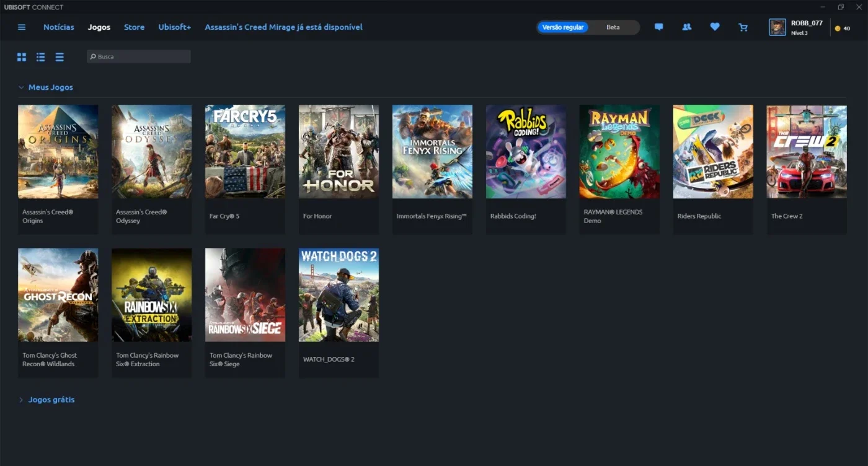Go to the Notícias tab
Viewport: 868px width, 466px height.
tap(59, 27)
